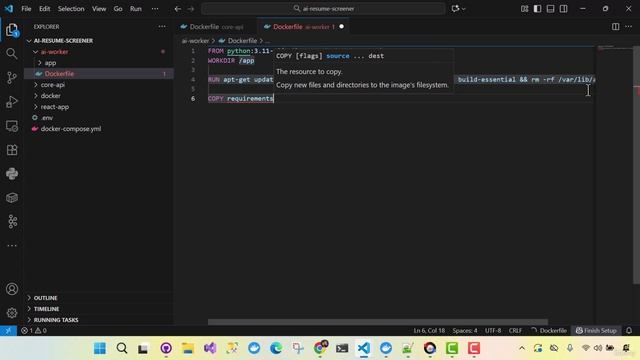
Task: Open editor More Actions menu
Action: [629, 27]
